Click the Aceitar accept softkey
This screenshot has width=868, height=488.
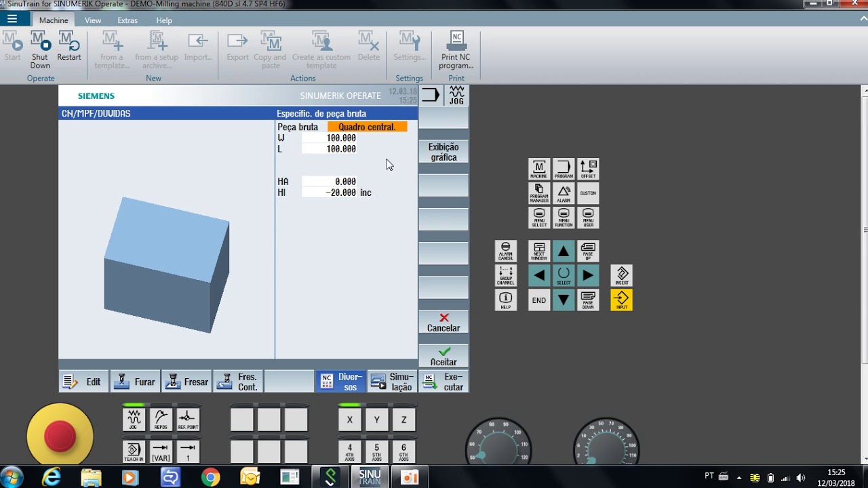click(443, 356)
